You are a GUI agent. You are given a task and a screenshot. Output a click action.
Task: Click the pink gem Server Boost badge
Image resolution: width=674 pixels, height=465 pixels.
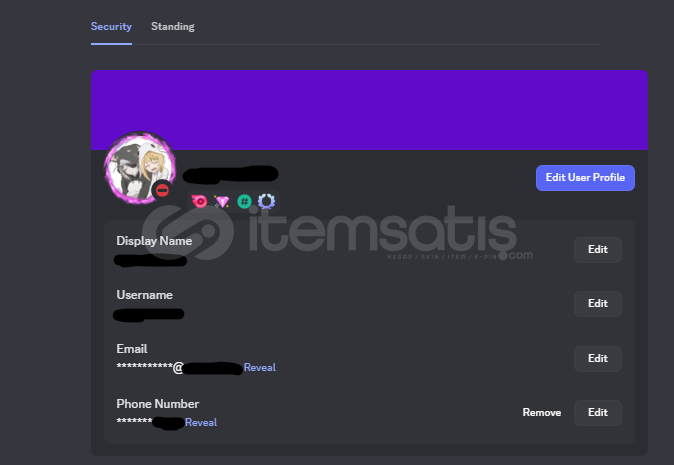[x=222, y=201]
